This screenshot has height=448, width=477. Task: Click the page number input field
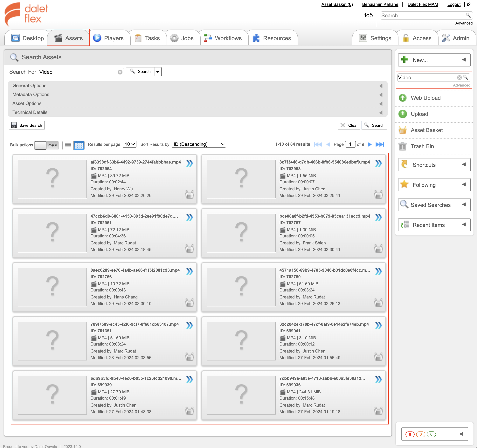click(x=350, y=144)
